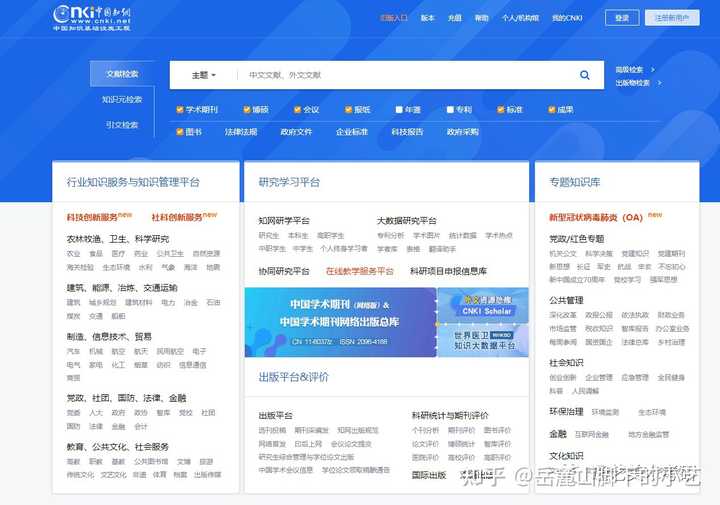The height and width of the screenshot is (505, 720).
Task: Open the 大数据研究平台 link
Action: [406, 221]
